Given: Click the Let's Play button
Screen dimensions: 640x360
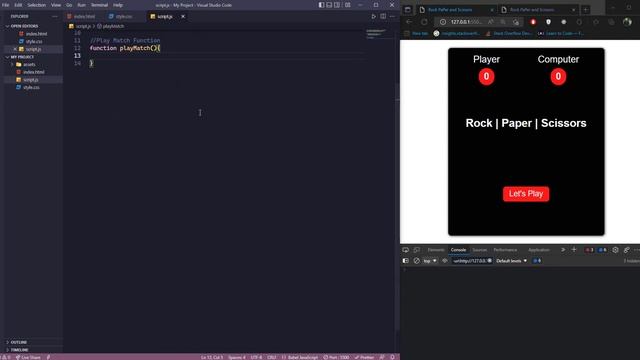Looking at the screenshot, I should coord(526,194).
